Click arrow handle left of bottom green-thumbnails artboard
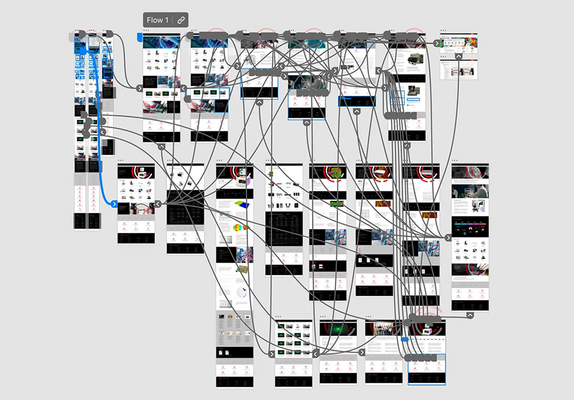574x400 pixels. 271,354
